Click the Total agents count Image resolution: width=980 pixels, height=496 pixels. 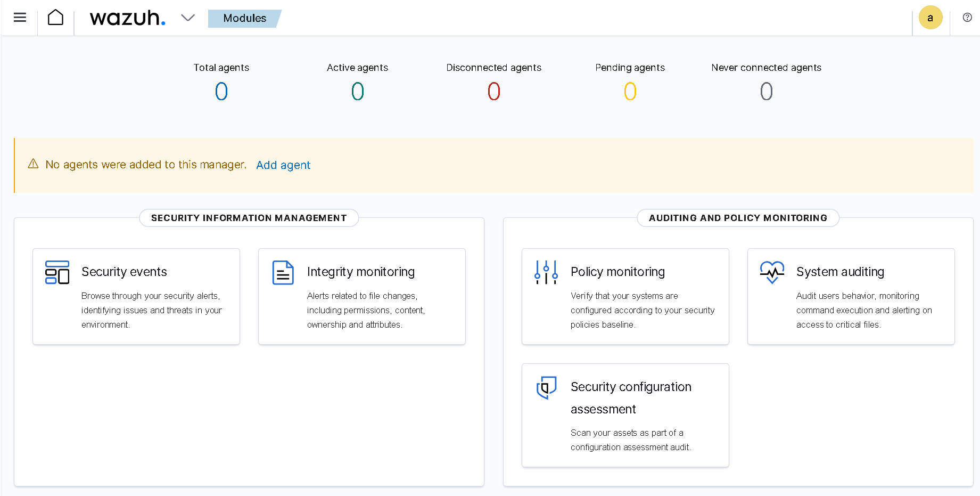[221, 92]
